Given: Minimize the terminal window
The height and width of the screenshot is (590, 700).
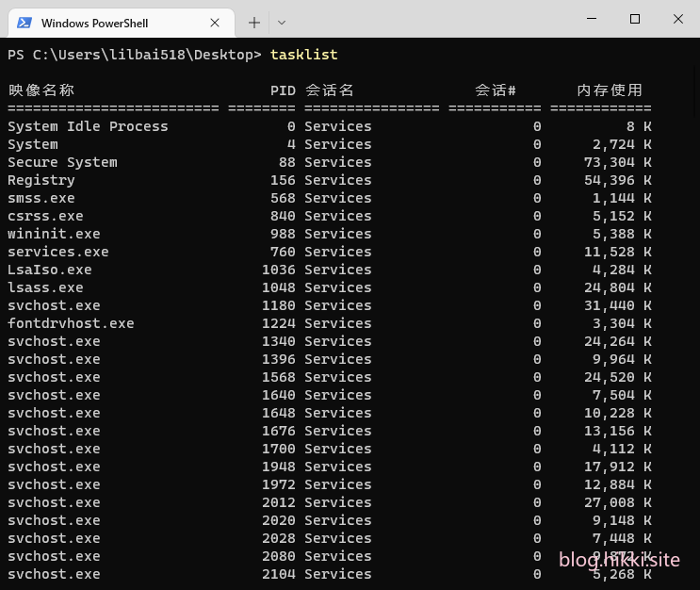Looking at the screenshot, I should click(592, 19).
